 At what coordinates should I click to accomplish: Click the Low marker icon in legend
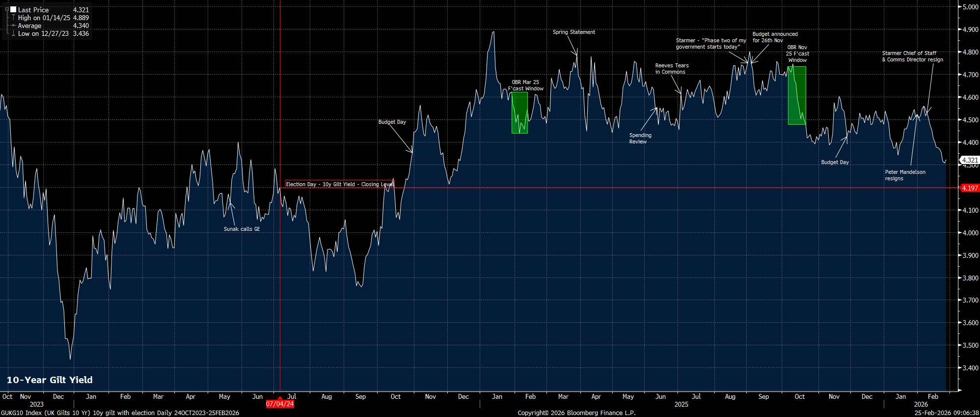coord(13,33)
